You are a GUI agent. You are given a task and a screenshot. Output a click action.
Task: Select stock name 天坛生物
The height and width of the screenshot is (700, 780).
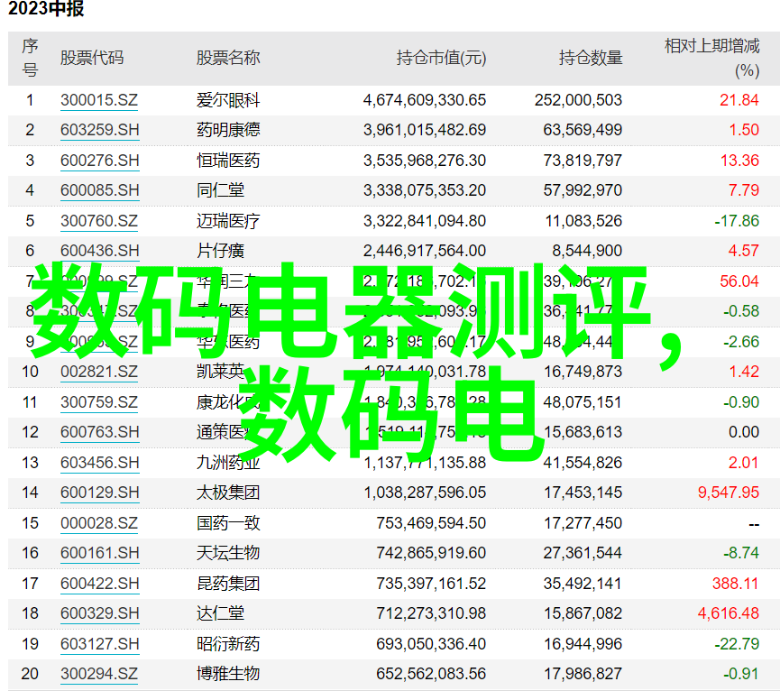[x=228, y=553]
